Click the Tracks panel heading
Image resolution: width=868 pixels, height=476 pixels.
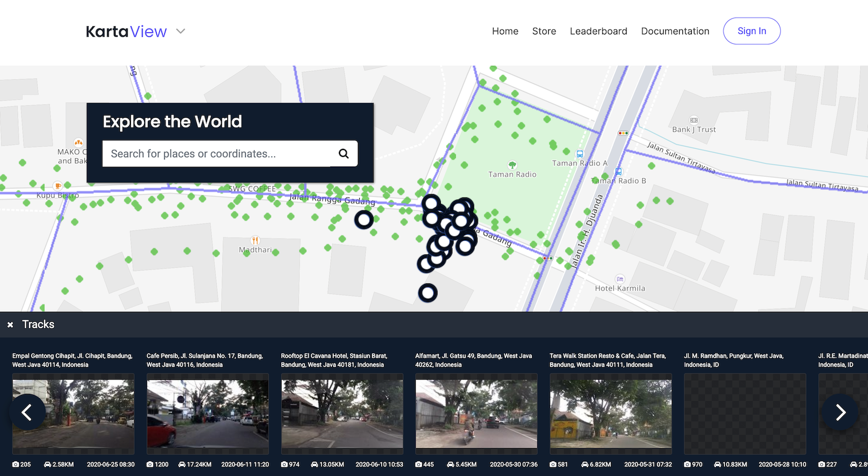[x=38, y=324]
